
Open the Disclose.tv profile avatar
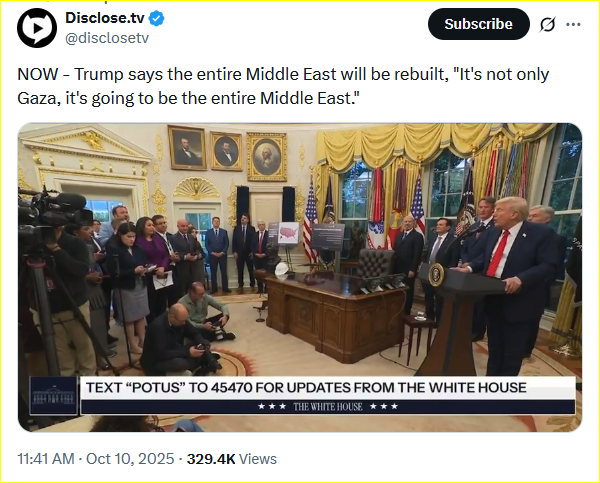(37, 28)
